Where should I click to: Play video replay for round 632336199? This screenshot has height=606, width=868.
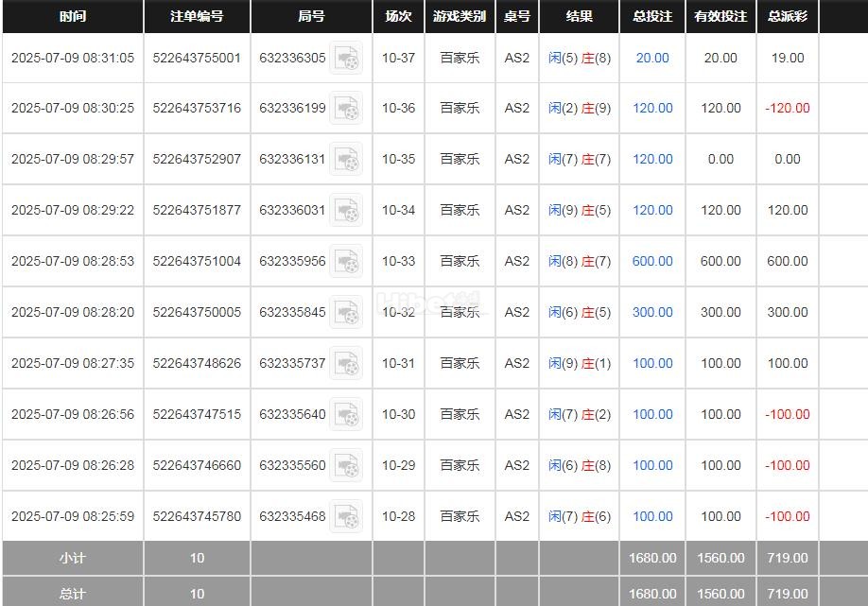click(x=346, y=109)
